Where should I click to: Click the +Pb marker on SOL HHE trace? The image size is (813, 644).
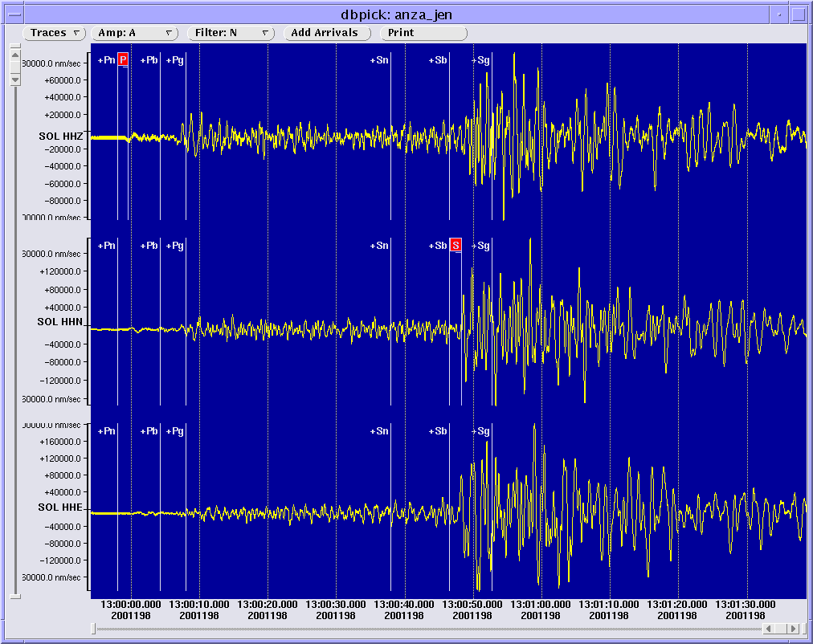[149, 431]
